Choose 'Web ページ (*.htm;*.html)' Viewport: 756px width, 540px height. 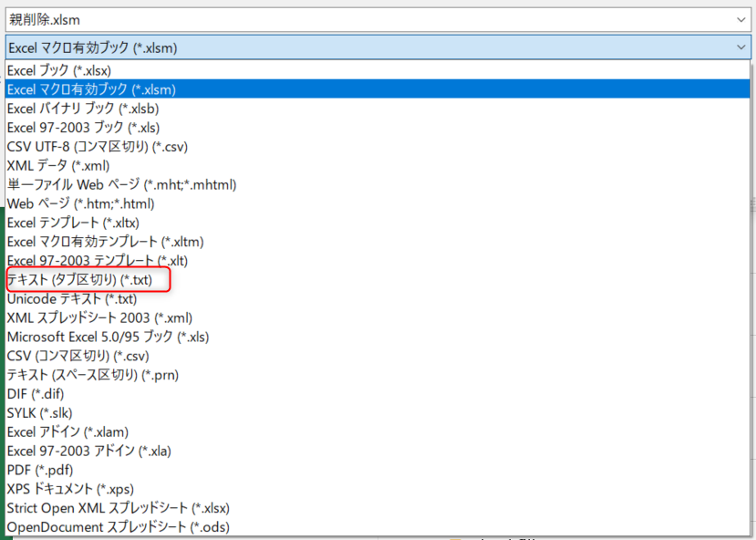[x=378, y=203]
